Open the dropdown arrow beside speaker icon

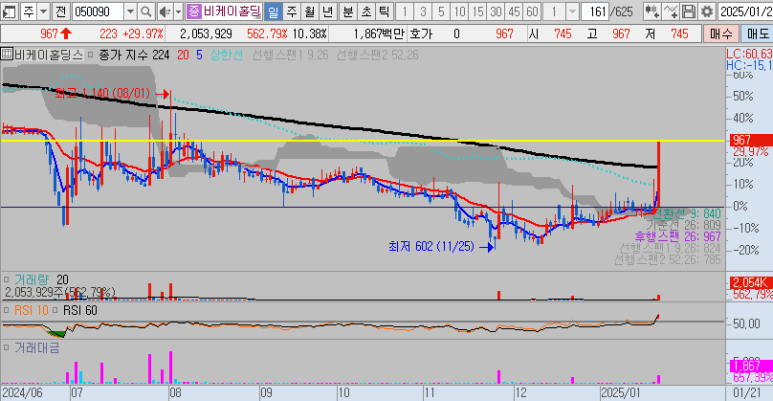(177, 12)
